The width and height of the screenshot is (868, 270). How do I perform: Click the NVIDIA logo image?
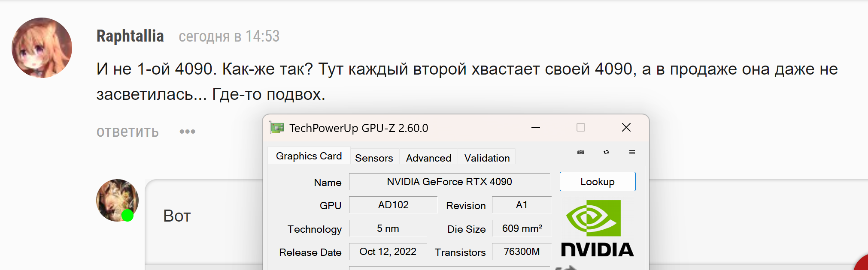[597, 228]
